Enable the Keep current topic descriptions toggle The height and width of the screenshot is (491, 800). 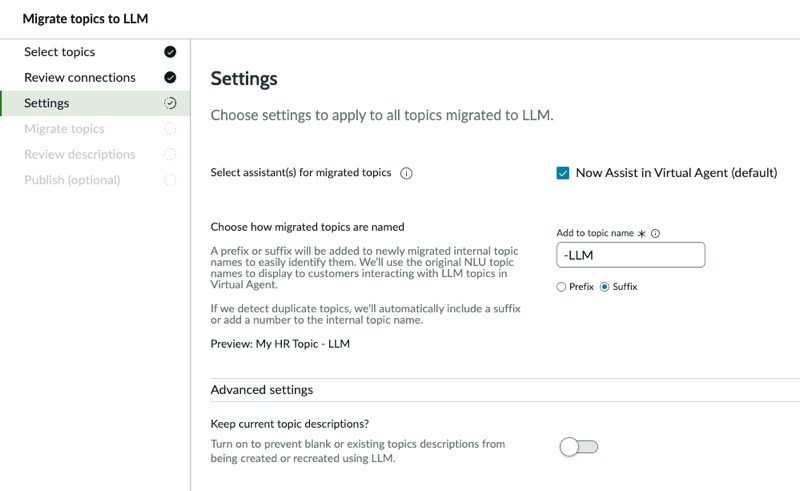point(579,447)
